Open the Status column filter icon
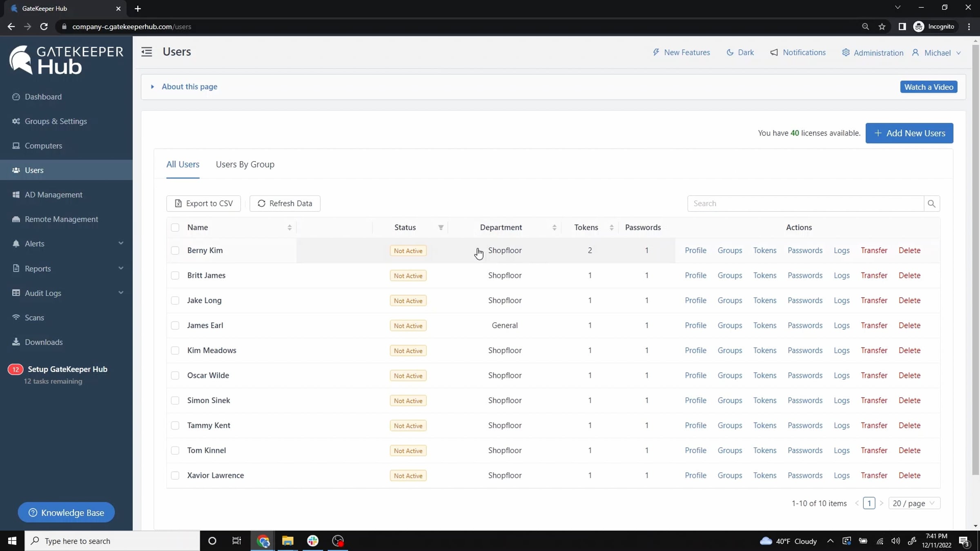The image size is (980, 551). [x=441, y=227]
